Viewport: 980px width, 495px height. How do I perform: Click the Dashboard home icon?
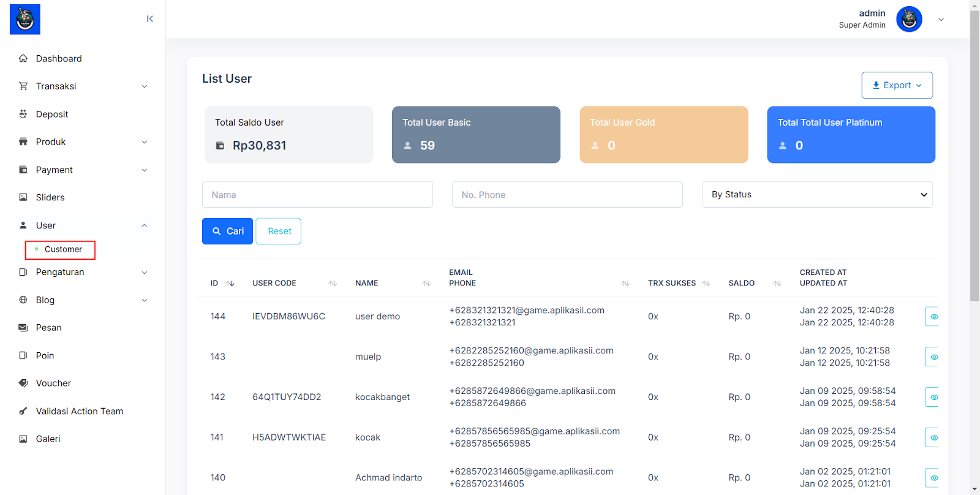point(23,58)
